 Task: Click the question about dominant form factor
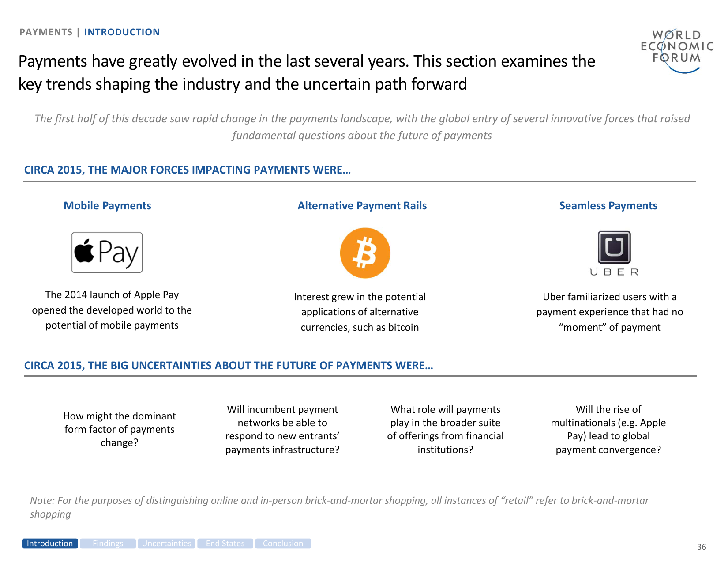point(120,429)
